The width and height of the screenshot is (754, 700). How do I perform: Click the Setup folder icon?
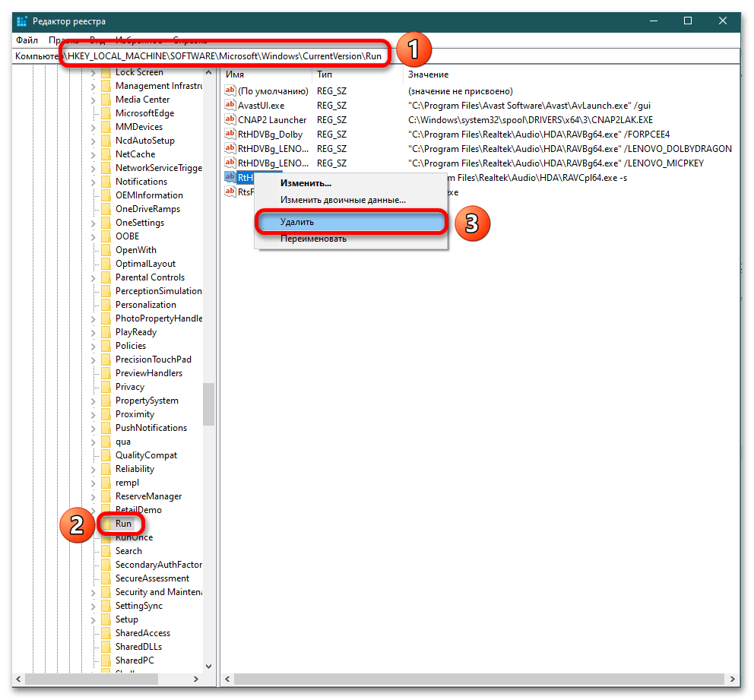tap(106, 619)
